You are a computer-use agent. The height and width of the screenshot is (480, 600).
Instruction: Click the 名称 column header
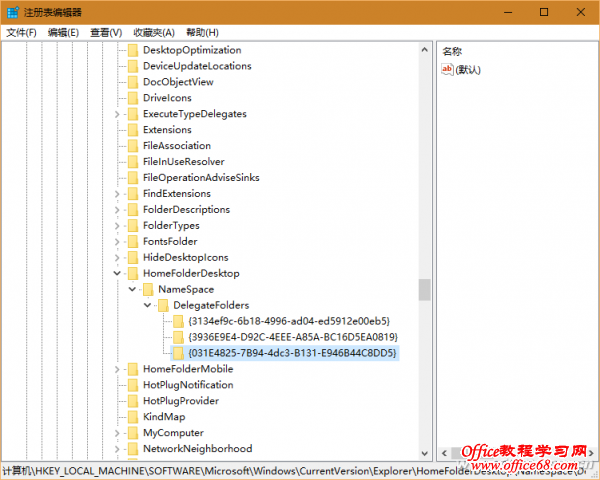pos(452,51)
